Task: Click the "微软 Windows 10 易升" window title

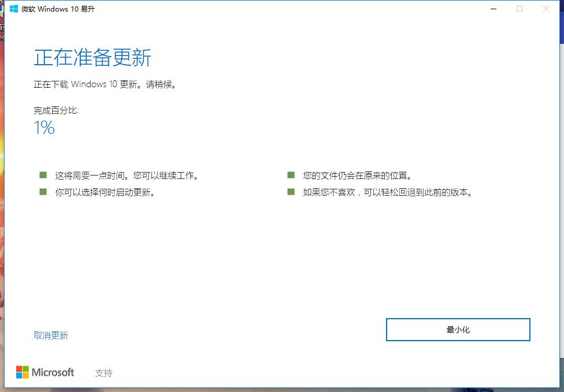Action: [58, 9]
